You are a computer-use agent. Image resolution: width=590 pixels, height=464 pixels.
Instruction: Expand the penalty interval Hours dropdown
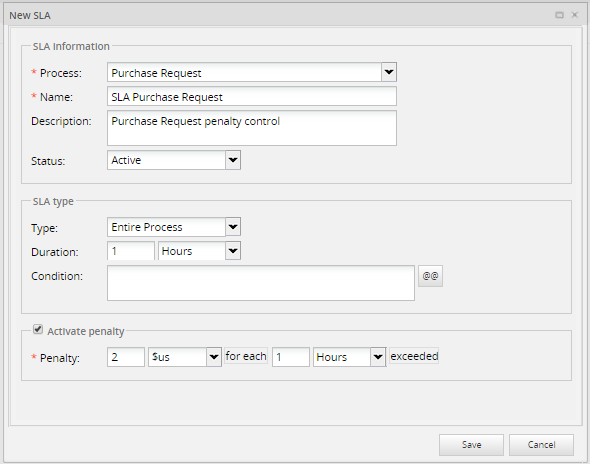[x=378, y=357]
